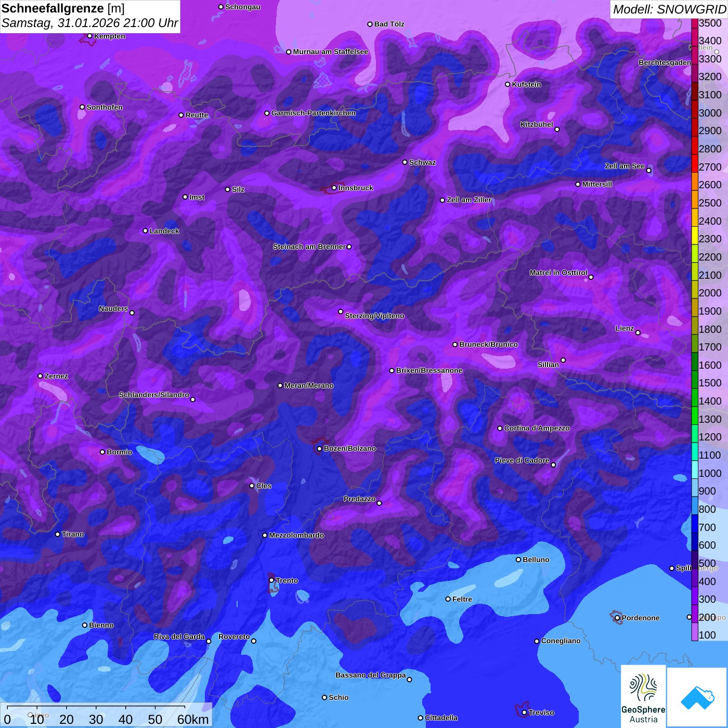Click the Tirano location marker

(57, 534)
